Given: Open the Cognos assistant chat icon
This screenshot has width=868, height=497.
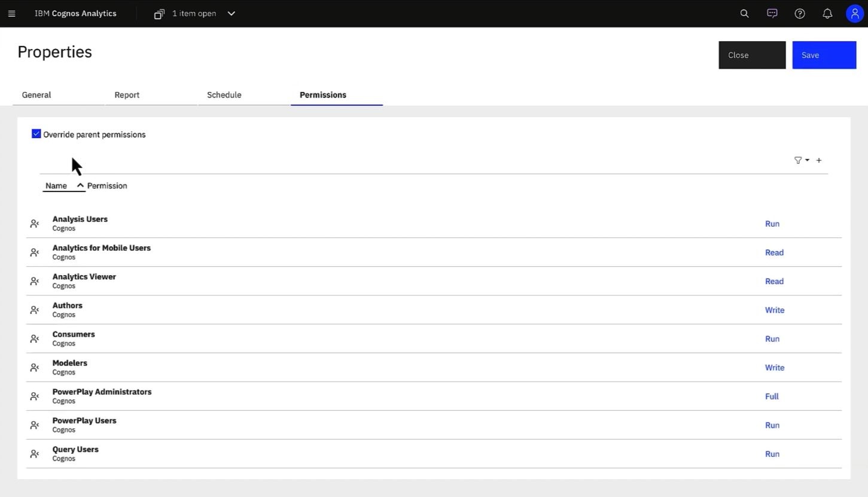Looking at the screenshot, I should pos(772,13).
